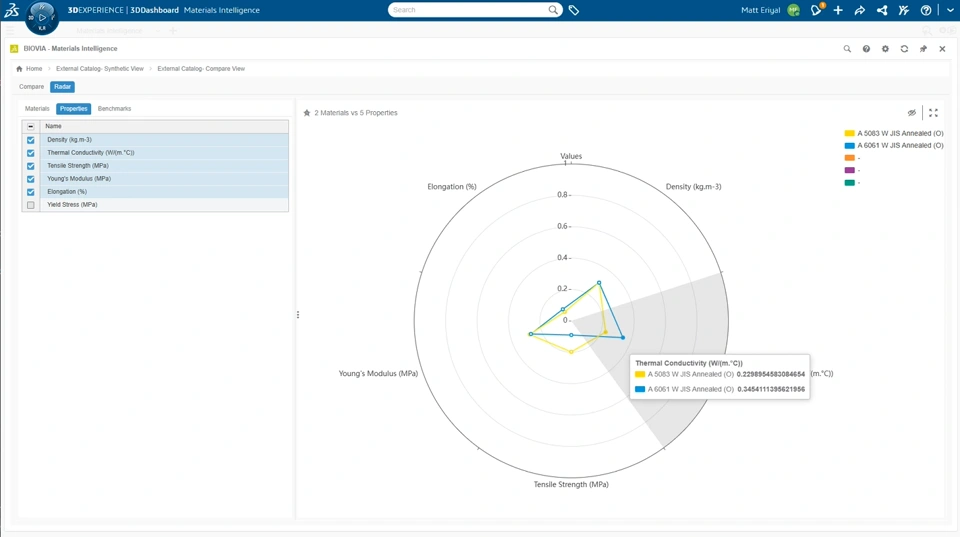Close the Materials Intelligence widget
The height and width of the screenshot is (537, 960).
pos(942,48)
